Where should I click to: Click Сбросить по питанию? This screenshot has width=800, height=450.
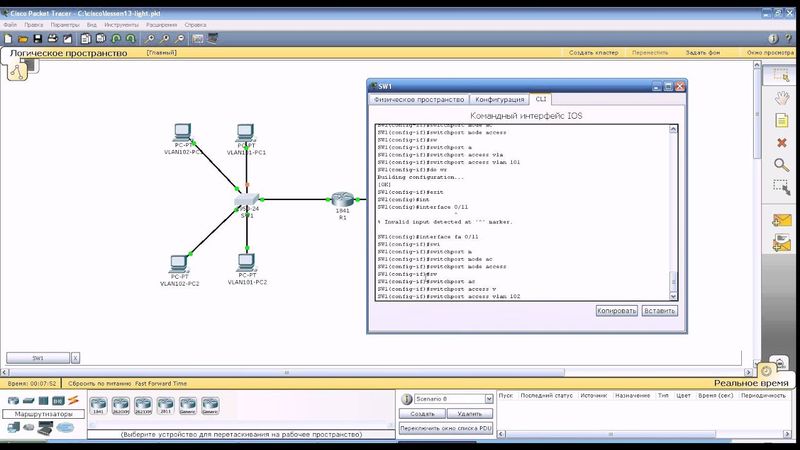tap(100, 383)
